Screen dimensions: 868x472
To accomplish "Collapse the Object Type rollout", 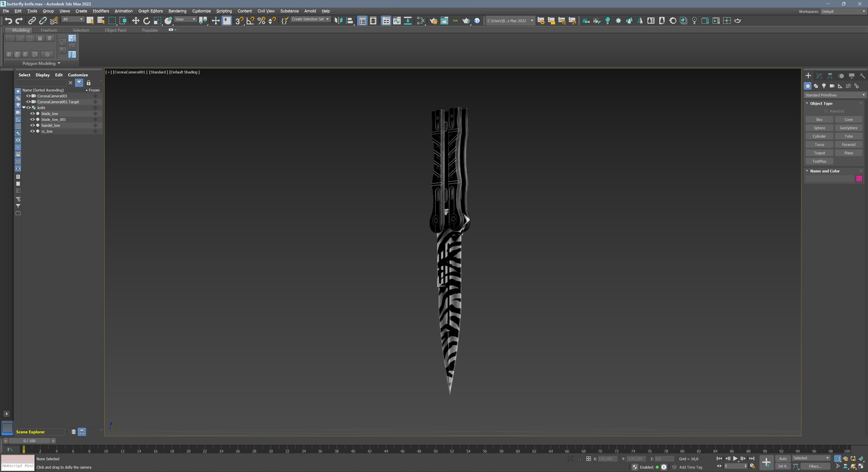I will [x=807, y=103].
